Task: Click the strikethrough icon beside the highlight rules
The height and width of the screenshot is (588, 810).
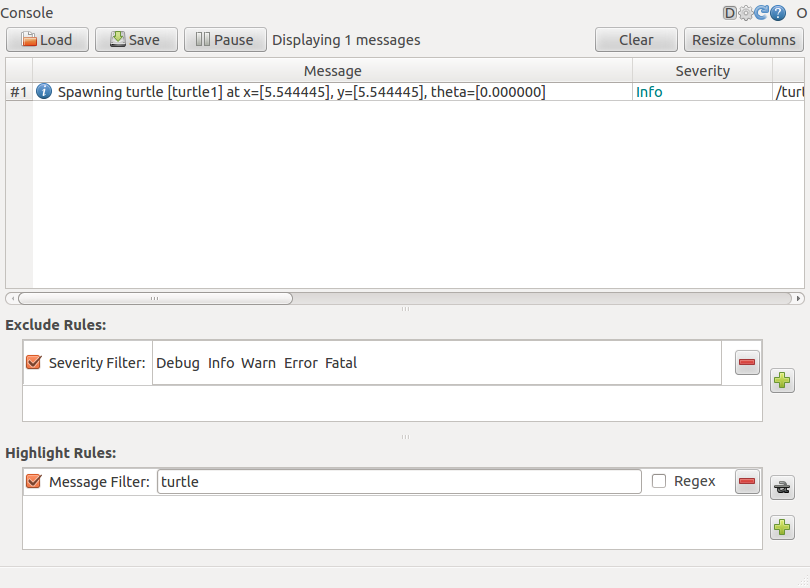Action: [x=782, y=487]
